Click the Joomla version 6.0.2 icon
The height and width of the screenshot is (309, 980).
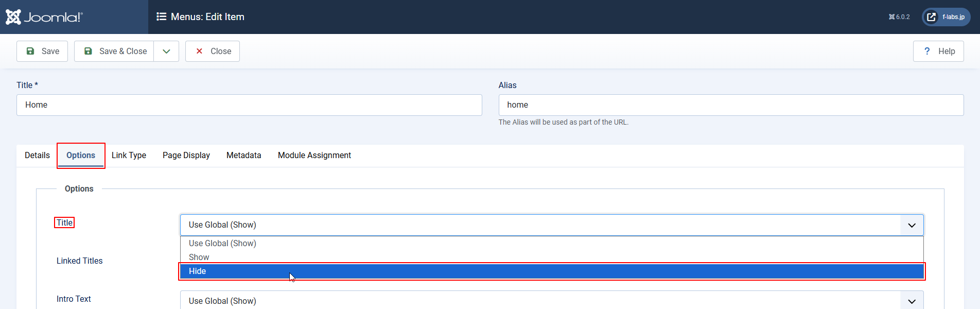(891, 17)
